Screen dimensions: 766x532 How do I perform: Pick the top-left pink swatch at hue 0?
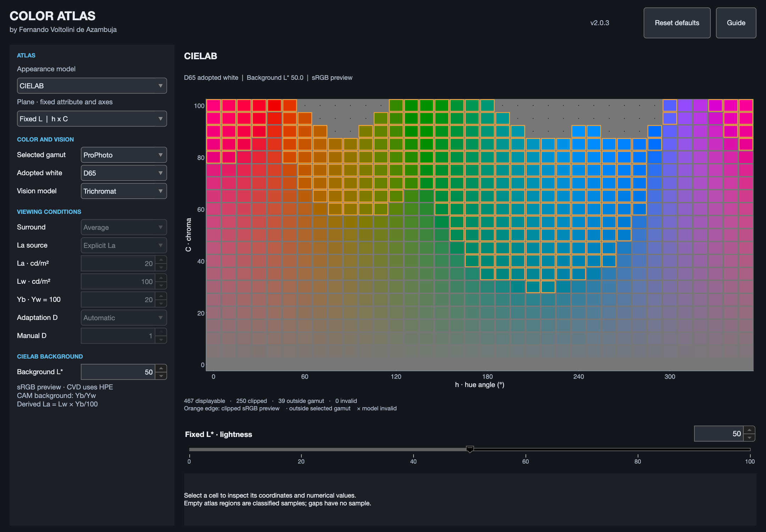pyautogui.click(x=213, y=106)
